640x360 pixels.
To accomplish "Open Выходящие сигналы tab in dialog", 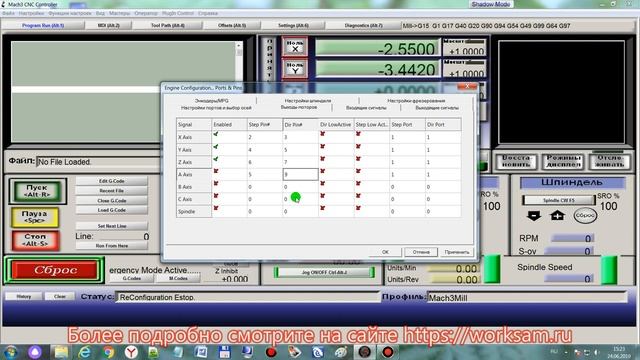I will 437,108.
